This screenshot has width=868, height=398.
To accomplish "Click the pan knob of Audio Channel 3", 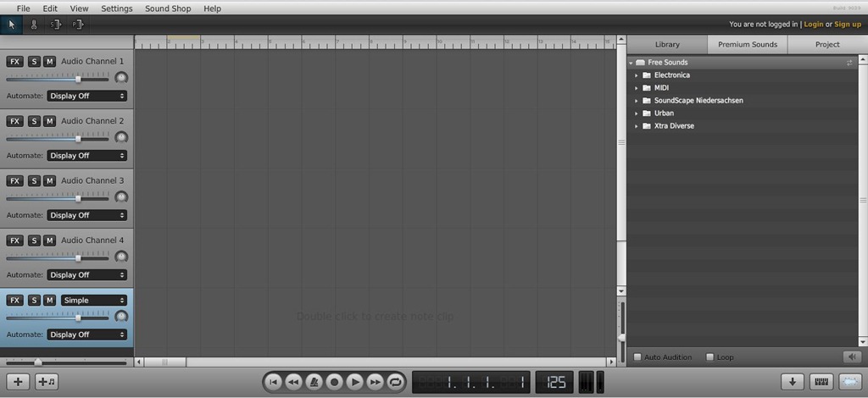I will pyautogui.click(x=121, y=197).
